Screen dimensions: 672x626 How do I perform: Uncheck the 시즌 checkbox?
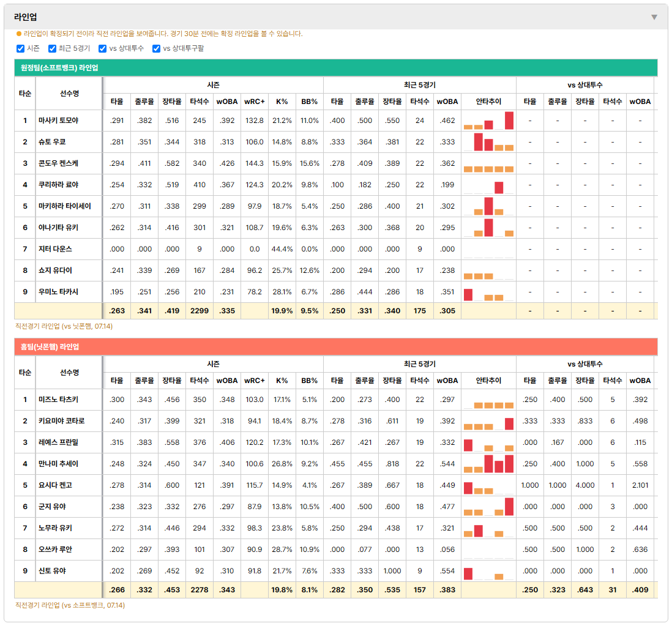[20, 48]
